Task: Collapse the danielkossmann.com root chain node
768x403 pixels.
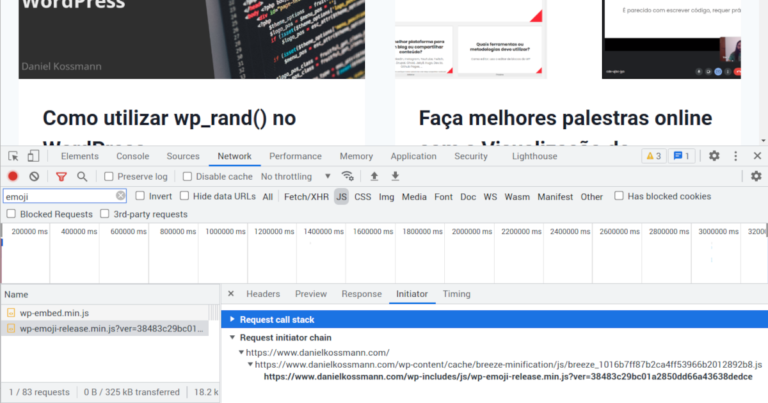Action: click(241, 353)
